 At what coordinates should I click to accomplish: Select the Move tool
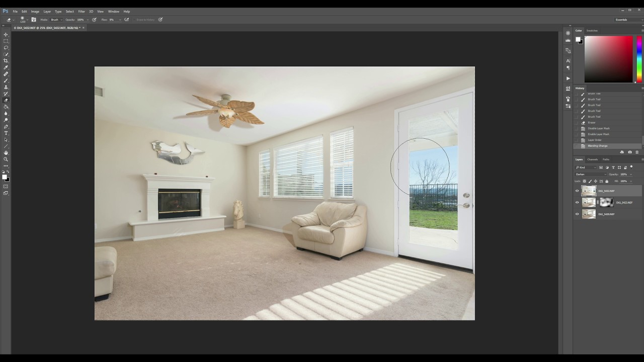point(6,35)
